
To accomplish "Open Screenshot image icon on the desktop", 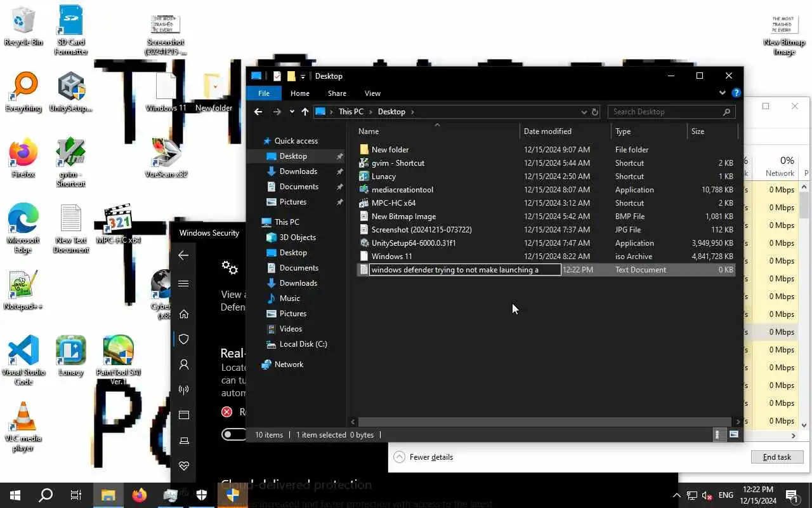I will (x=166, y=34).
